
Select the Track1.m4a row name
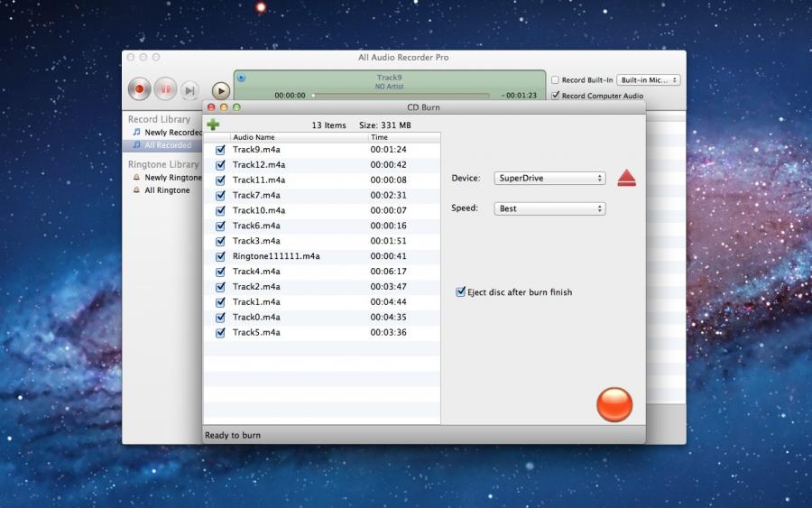click(x=256, y=302)
